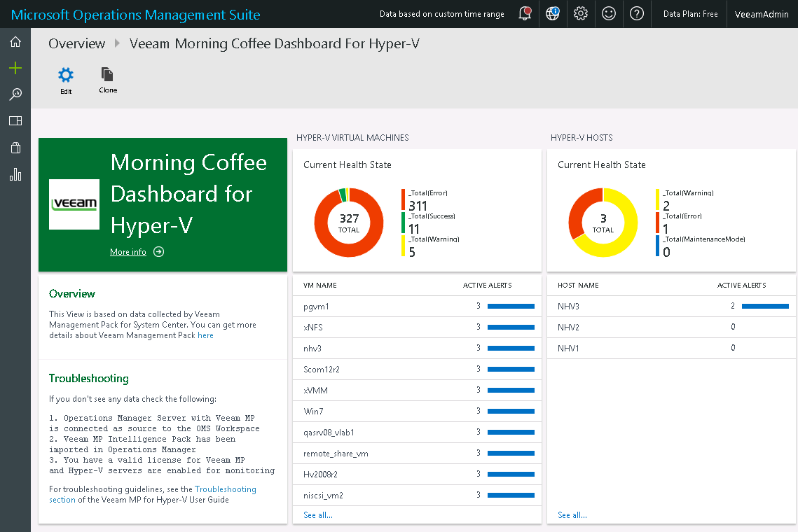The width and height of the screenshot is (798, 532).
Task: Click the 'Veeam Morning Coffee Dashboard For Hyper-V' breadcrumb
Action: point(275,43)
